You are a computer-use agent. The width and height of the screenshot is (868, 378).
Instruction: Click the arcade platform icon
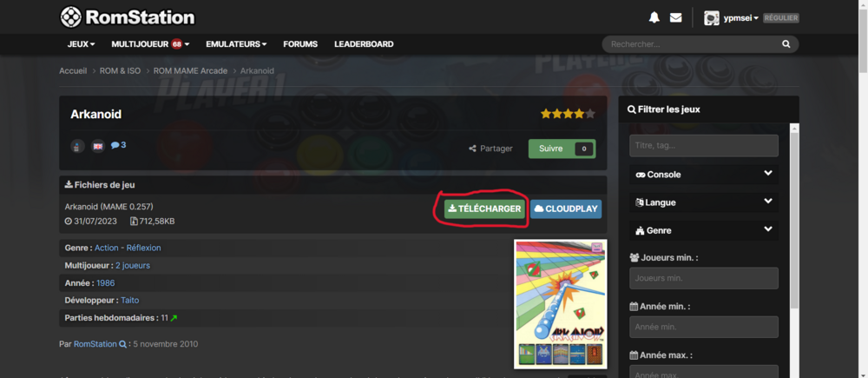[x=76, y=146]
